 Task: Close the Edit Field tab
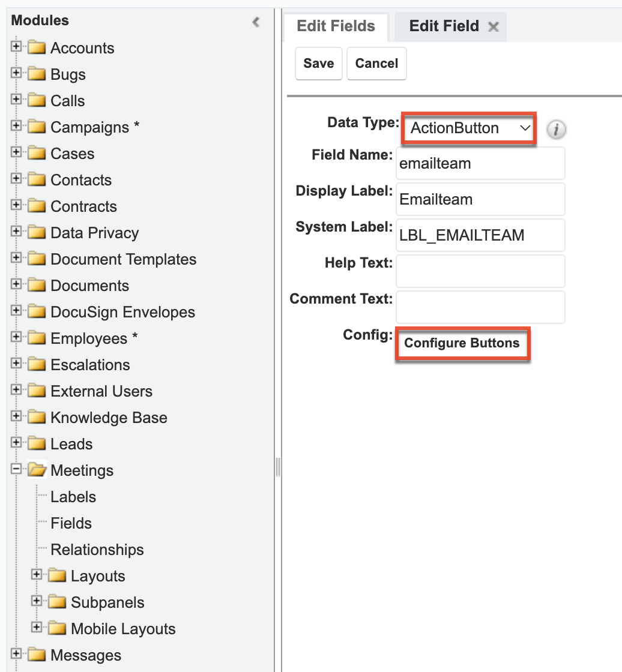[493, 26]
